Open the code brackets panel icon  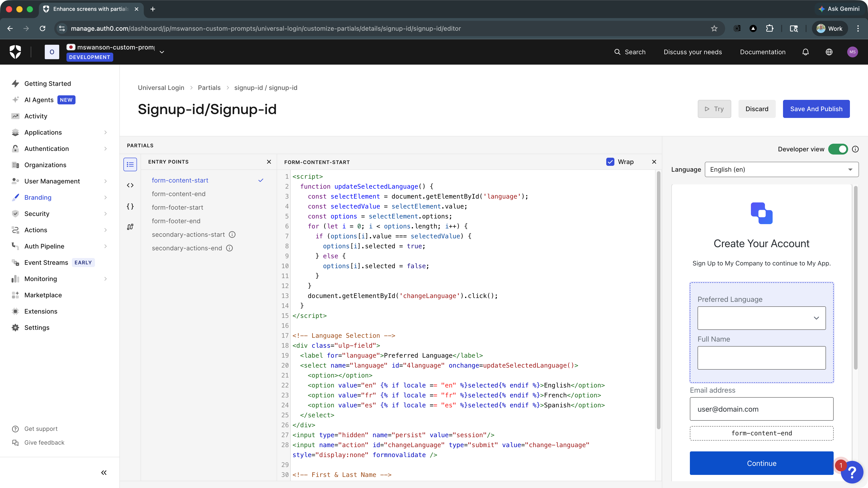click(130, 185)
